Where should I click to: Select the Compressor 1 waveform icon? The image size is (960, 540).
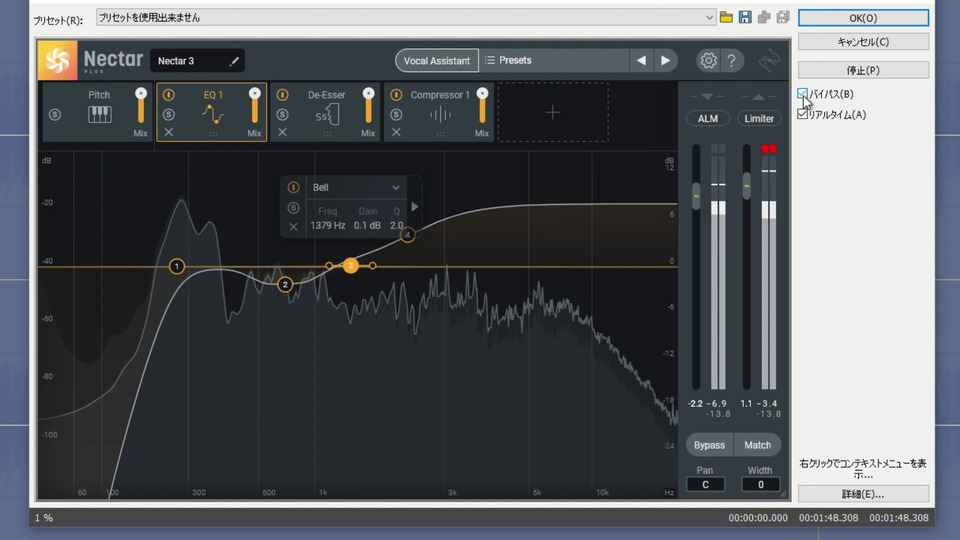(x=440, y=114)
